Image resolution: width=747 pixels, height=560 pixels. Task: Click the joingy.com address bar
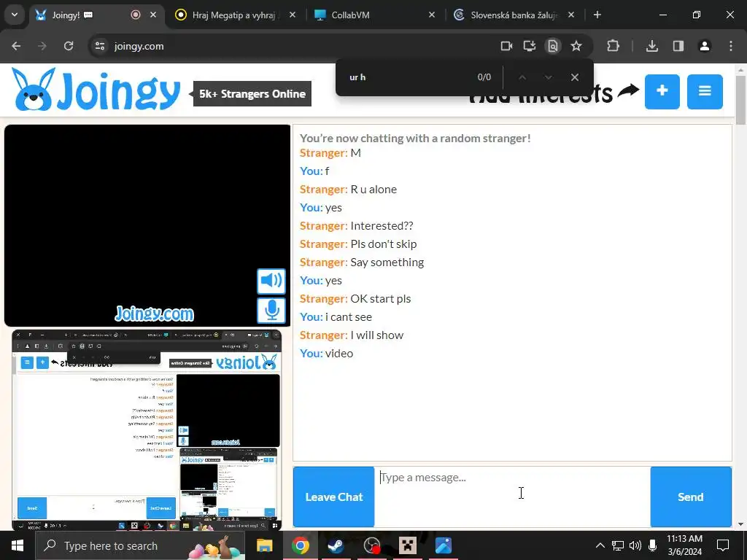point(300,46)
